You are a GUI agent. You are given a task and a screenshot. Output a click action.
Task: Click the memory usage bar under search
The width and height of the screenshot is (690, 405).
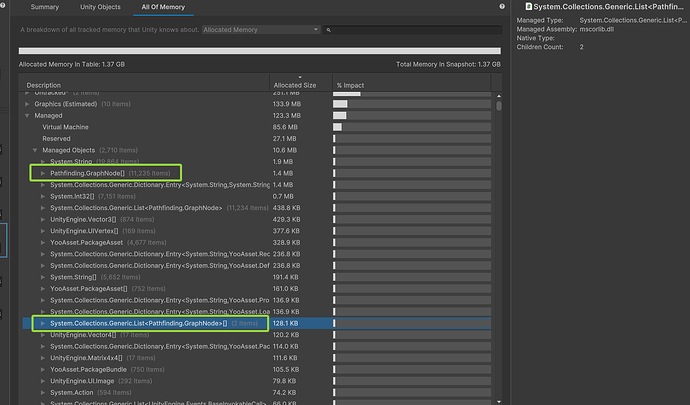click(260, 51)
